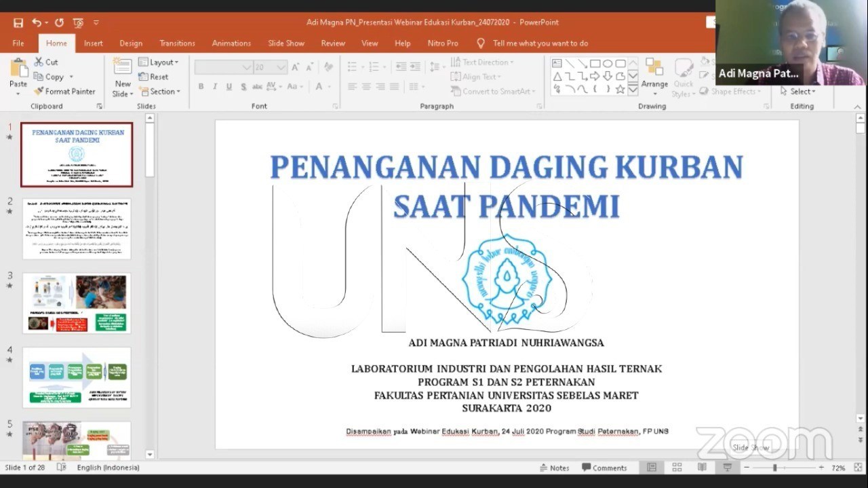Open the Section dropdown menu
Image resolution: width=868 pixels, height=488 pixels.
[160, 91]
